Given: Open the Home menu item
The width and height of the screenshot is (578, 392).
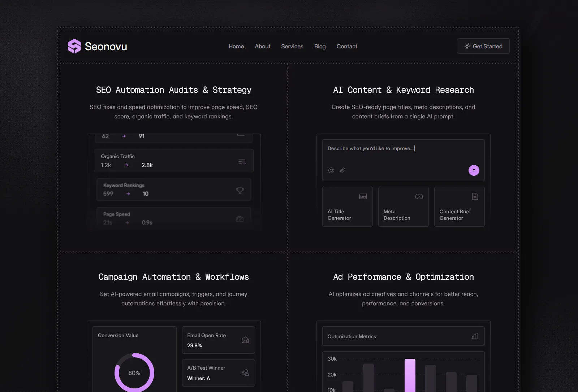Looking at the screenshot, I should 236,46.
